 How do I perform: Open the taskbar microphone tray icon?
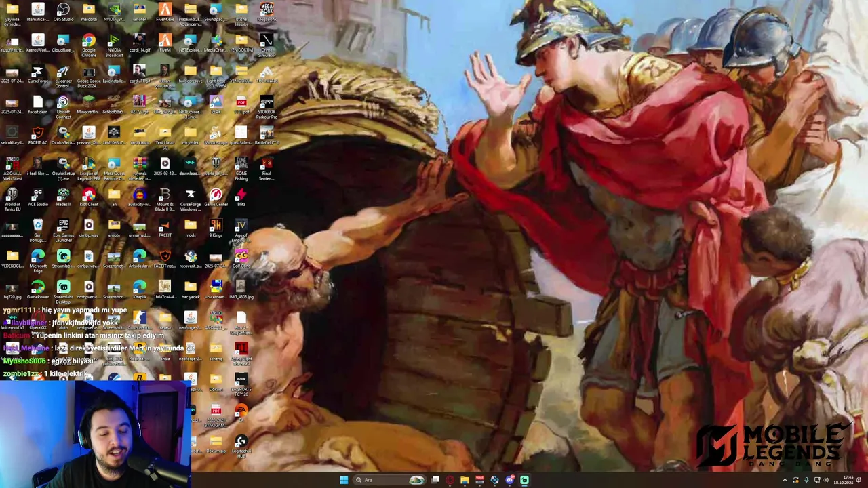[x=806, y=480]
